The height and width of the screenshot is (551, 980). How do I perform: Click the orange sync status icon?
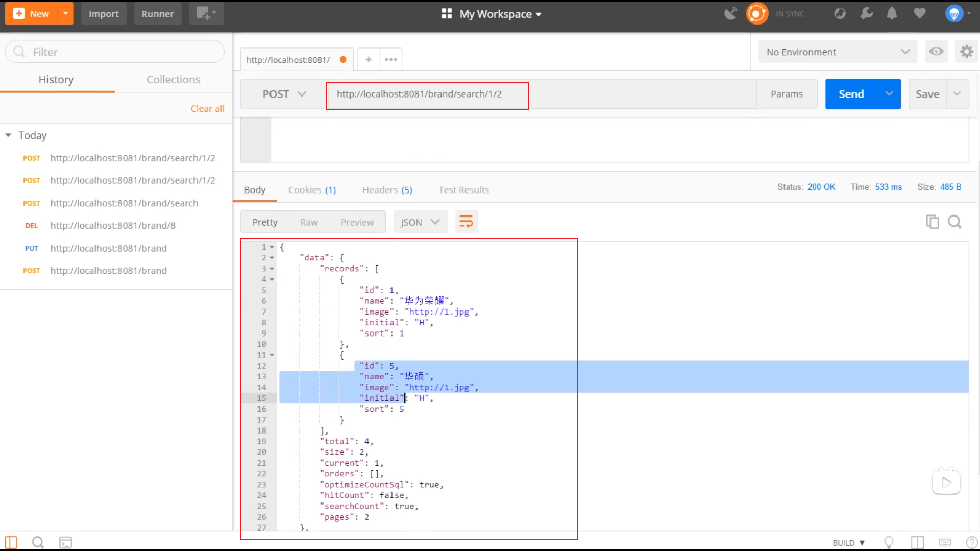click(757, 14)
